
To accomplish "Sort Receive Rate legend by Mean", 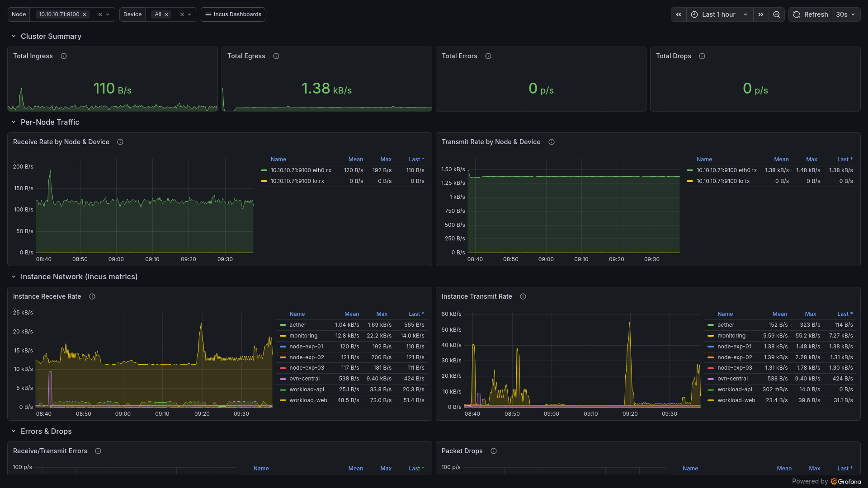I will [355, 160].
